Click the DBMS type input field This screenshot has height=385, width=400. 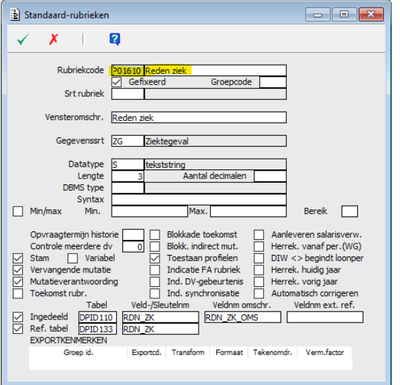128,188
